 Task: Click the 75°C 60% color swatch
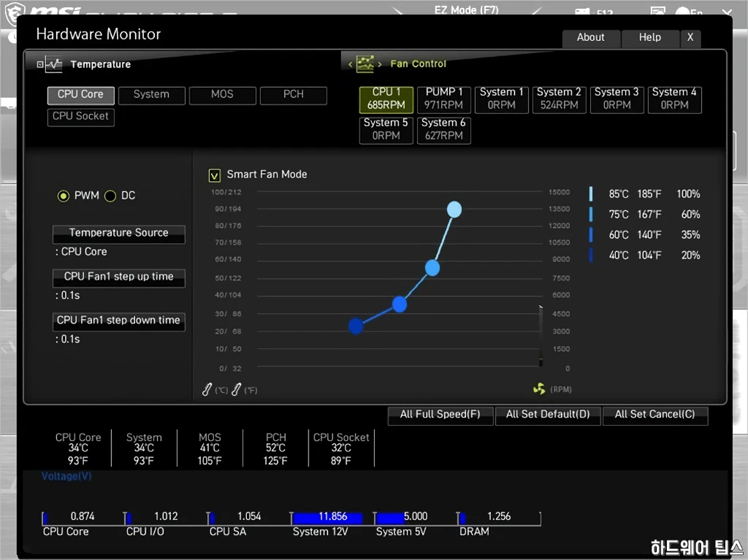point(591,215)
